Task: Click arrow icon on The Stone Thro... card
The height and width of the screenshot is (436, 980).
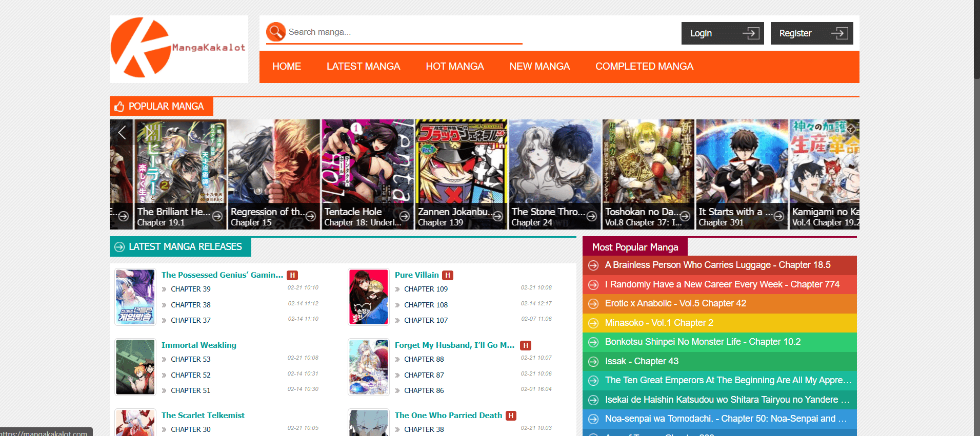Action: coord(592,216)
